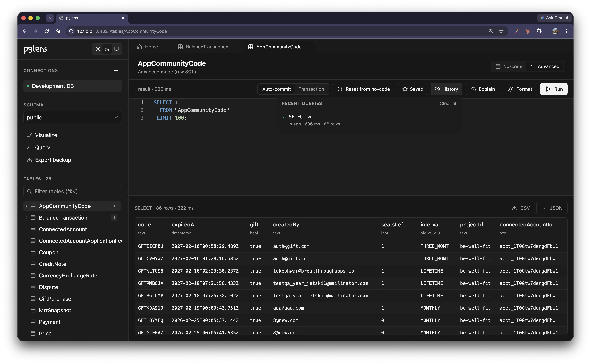Open browser tab list chevron
Image resolution: width=591 pixels, height=364 pixels.
pyautogui.click(x=50, y=18)
